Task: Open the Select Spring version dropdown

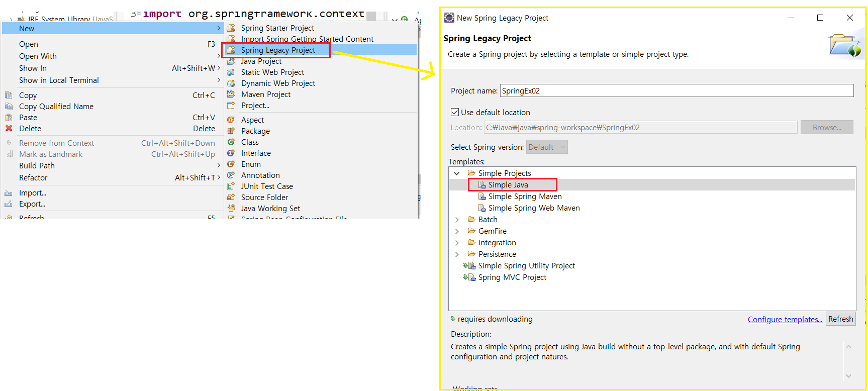Action: click(547, 147)
